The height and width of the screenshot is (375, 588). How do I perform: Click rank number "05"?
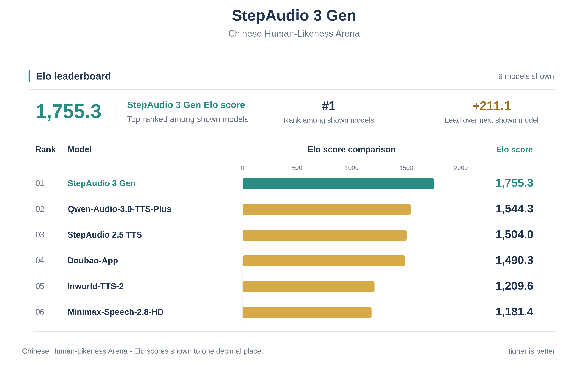point(40,286)
